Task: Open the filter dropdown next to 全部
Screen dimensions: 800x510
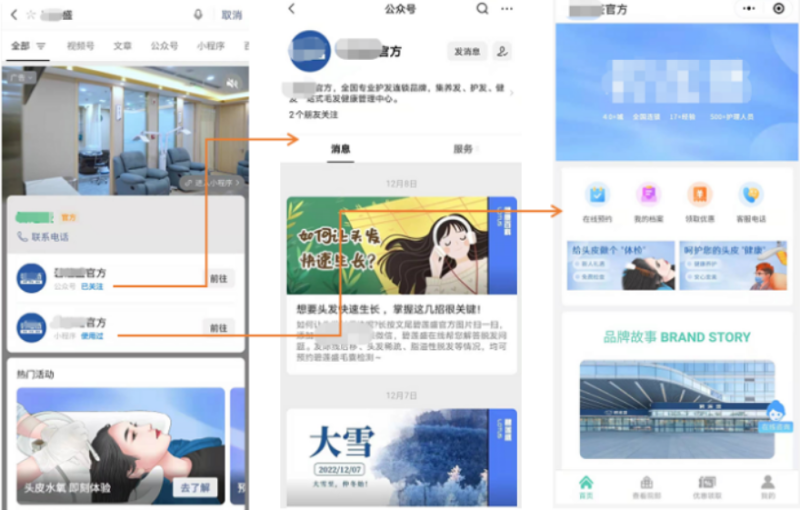Action: click(x=41, y=46)
